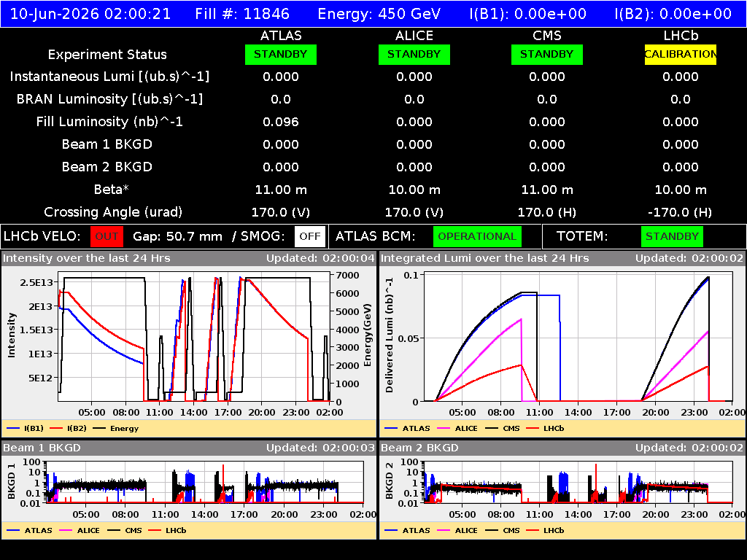Select the I(B2): 0.00e+00 header value

[673, 13]
